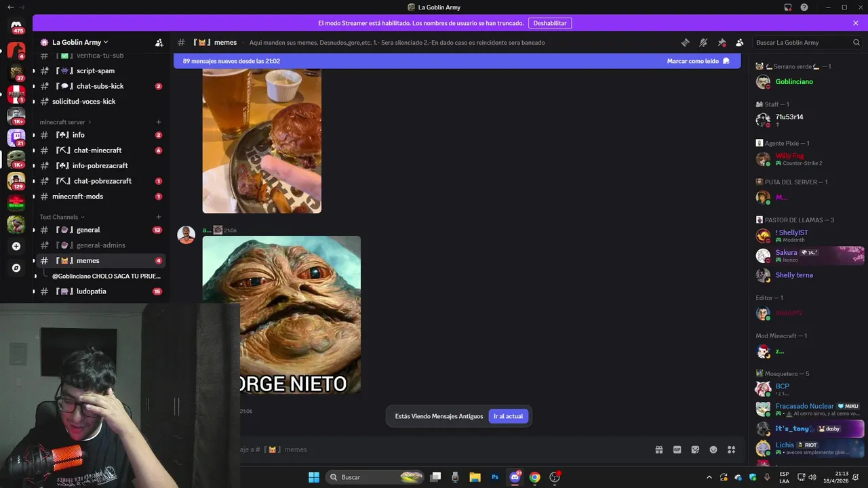Image resolution: width=868 pixels, height=488 pixels.
Task: Click the invite people icon beside server name
Action: coord(159,42)
